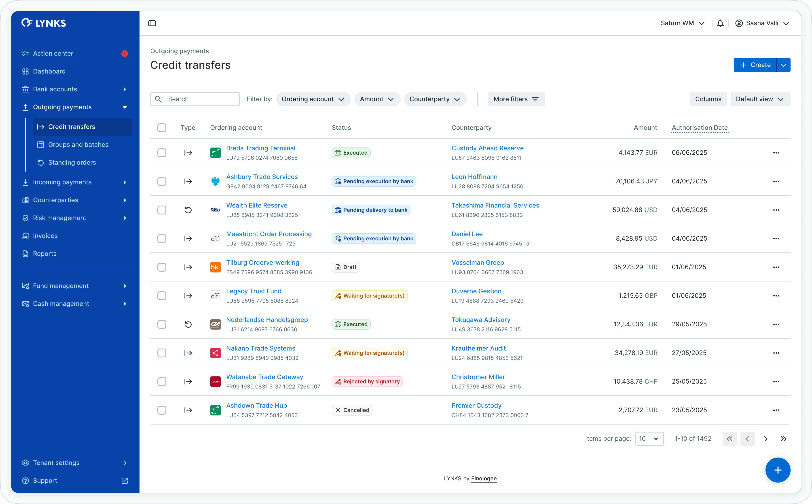
Task: Open row actions for Breda Trading Terminal
Action: 776,153
